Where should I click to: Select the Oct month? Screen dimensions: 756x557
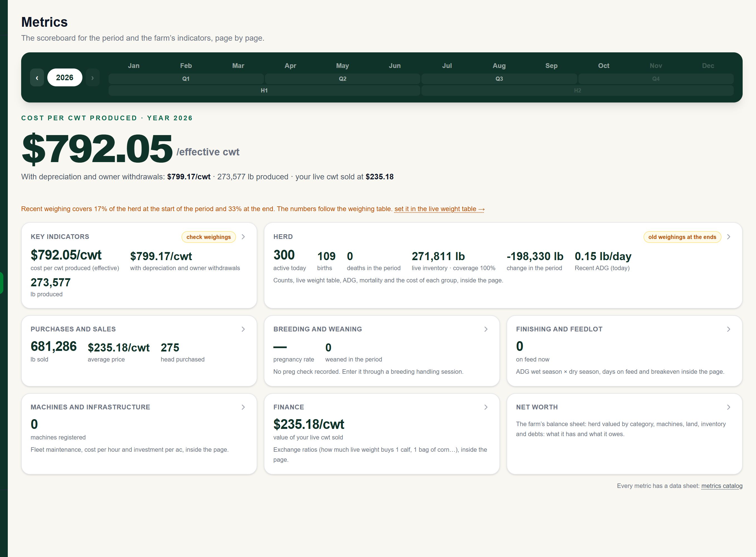click(x=604, y=66)
